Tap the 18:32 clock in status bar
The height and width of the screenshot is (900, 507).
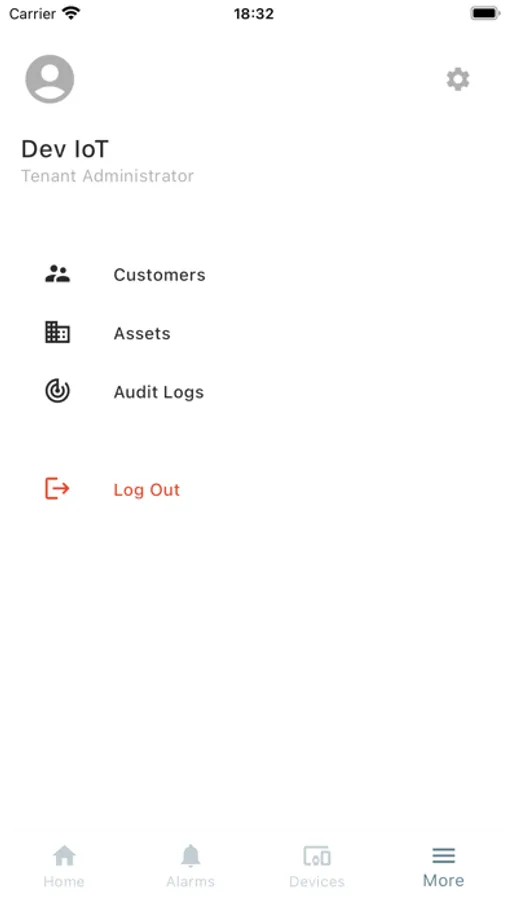click(x=254, y=14)
